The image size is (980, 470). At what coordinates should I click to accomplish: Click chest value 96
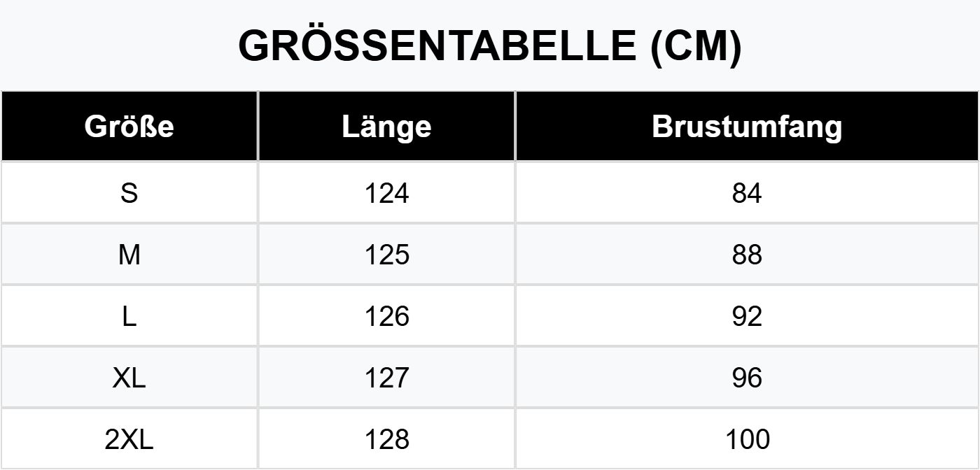pyautogui.click(x=747, y=378)
